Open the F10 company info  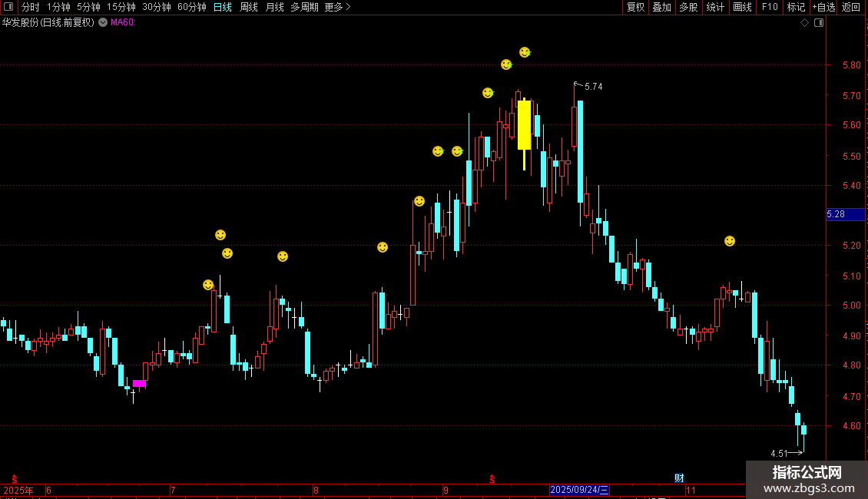pyautogui.click(x=770, y=7)
